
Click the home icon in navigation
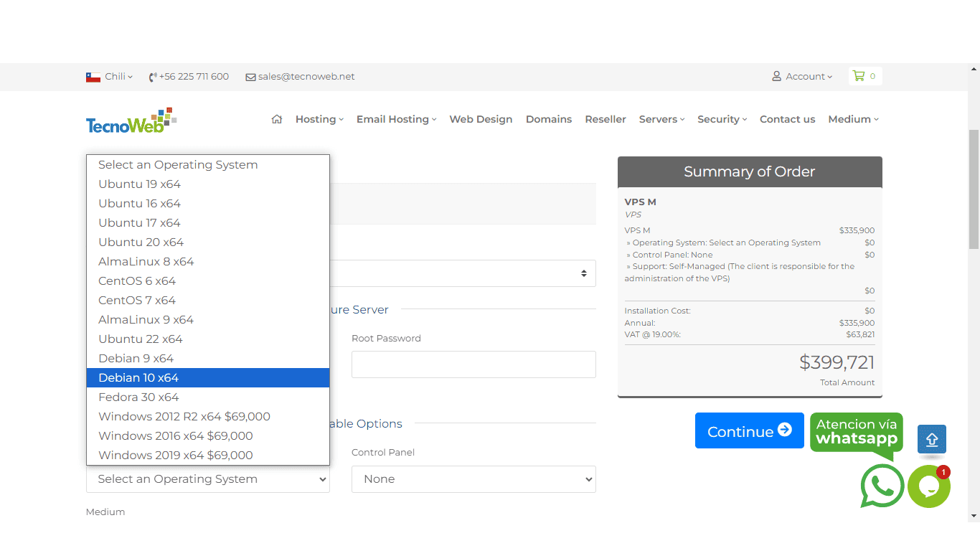point(277,119)
